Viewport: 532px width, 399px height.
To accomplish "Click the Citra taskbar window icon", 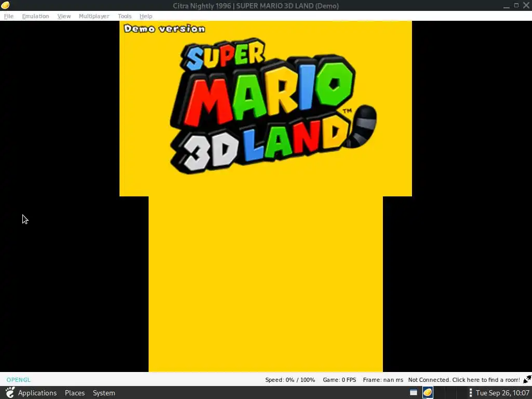I will pyautogui.click(x=428, y=393).
